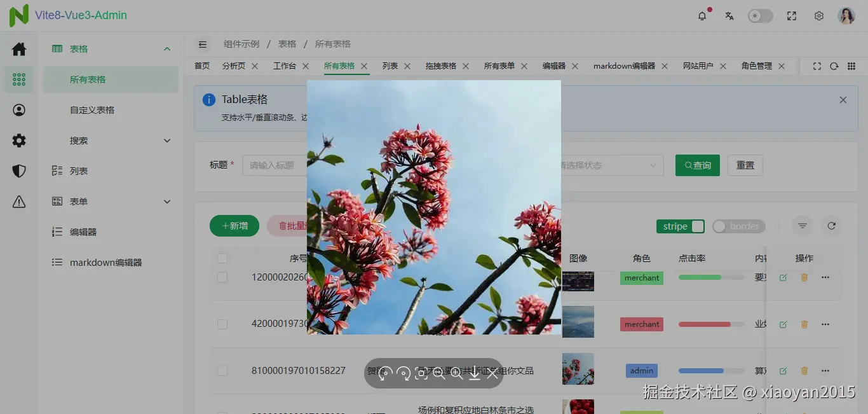This screenshot has width=868, height=414.
Task: Click the 查询 search button
Action: (x=698, y=165)
